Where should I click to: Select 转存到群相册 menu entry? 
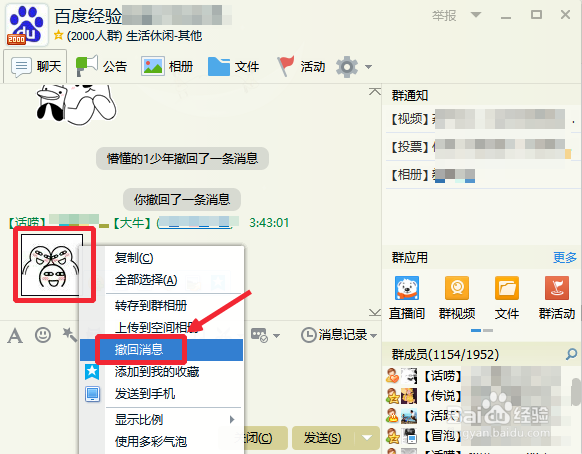151,306
